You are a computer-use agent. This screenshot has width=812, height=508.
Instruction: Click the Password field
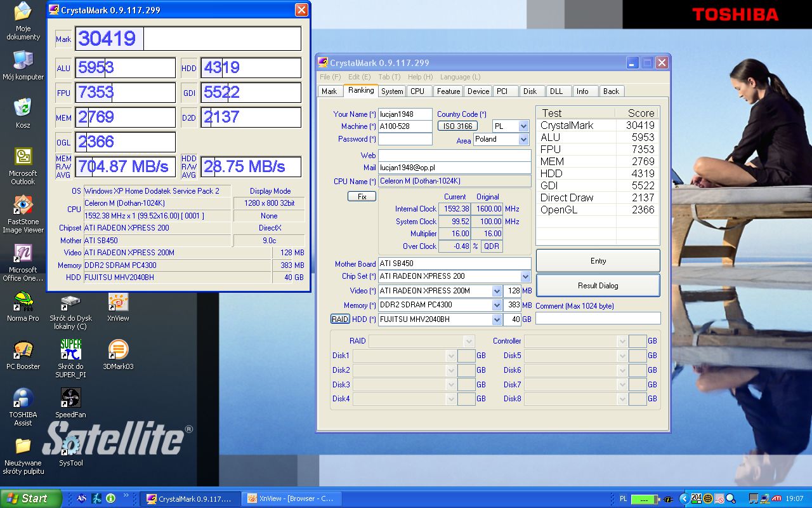[x=405, y=139]
